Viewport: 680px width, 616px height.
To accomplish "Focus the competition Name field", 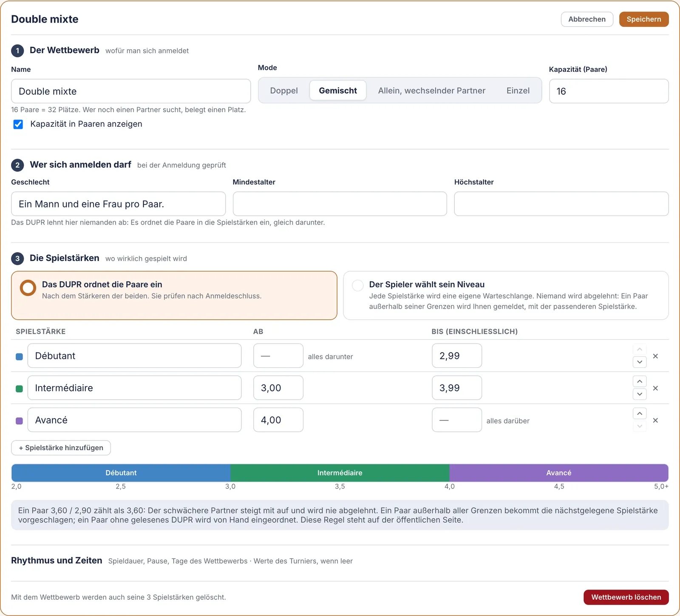I will 131,91.
